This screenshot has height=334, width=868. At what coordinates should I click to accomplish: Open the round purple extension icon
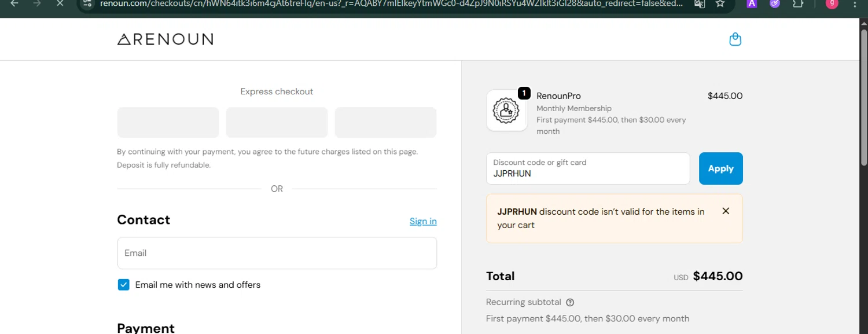(775, 3)
